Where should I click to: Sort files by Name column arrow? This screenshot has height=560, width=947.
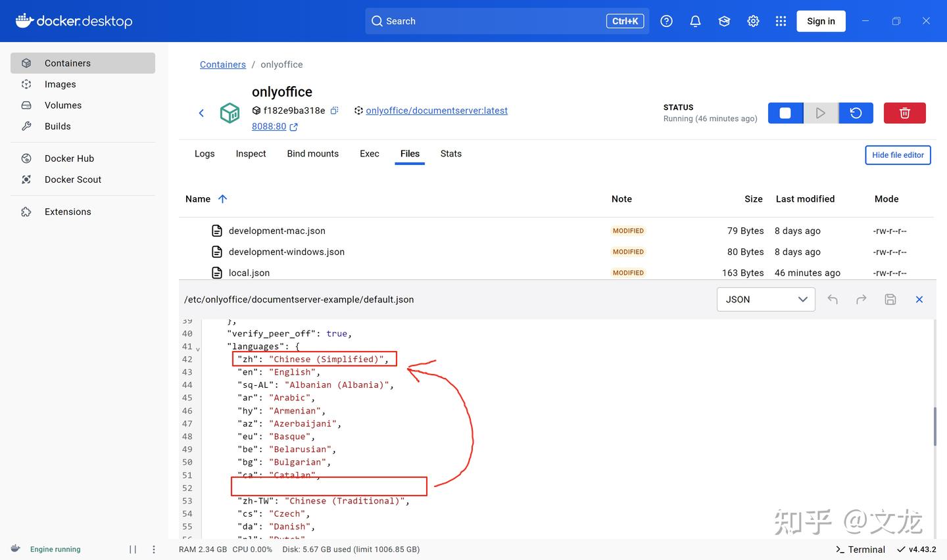click(222, 198)
